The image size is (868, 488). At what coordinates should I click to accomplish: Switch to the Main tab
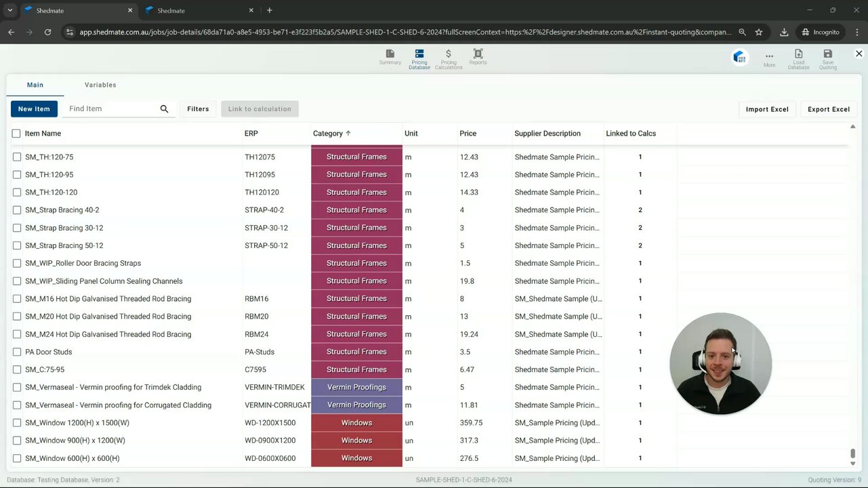[35, 85]
